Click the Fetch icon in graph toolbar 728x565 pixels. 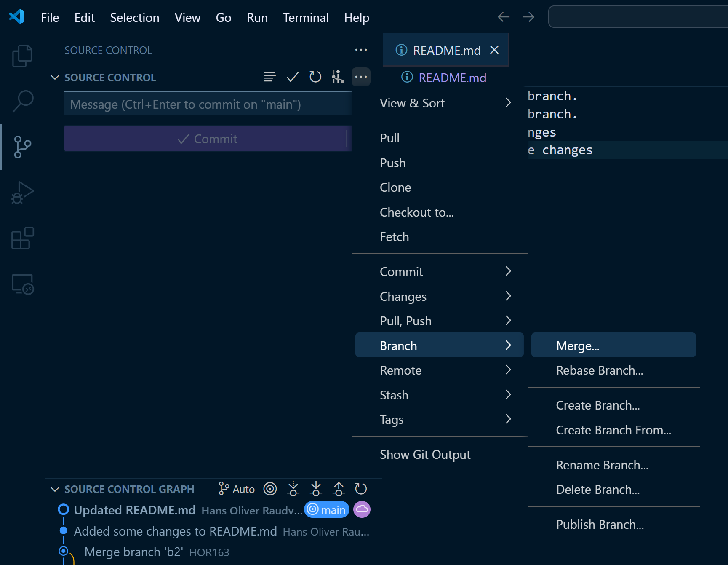(293, 489)
